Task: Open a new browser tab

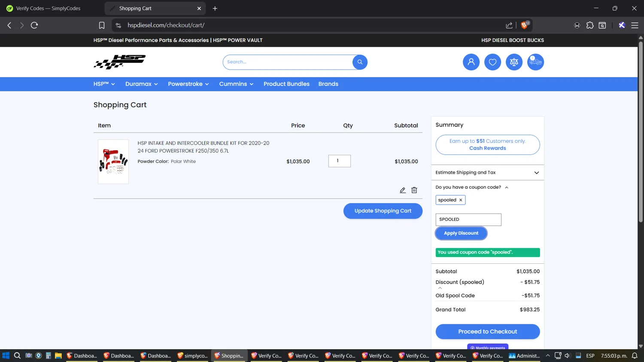Action: pyautogui.click(x=215, y=8)
